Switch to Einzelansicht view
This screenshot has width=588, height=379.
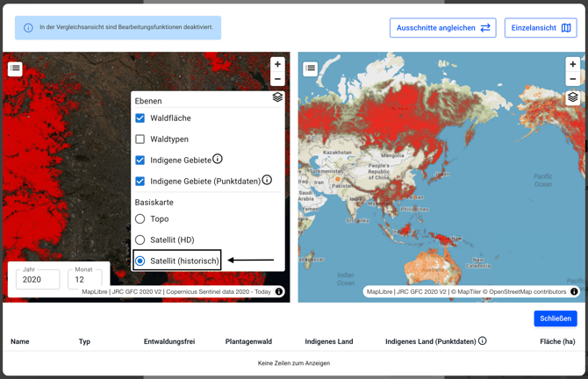click(541, 28)
